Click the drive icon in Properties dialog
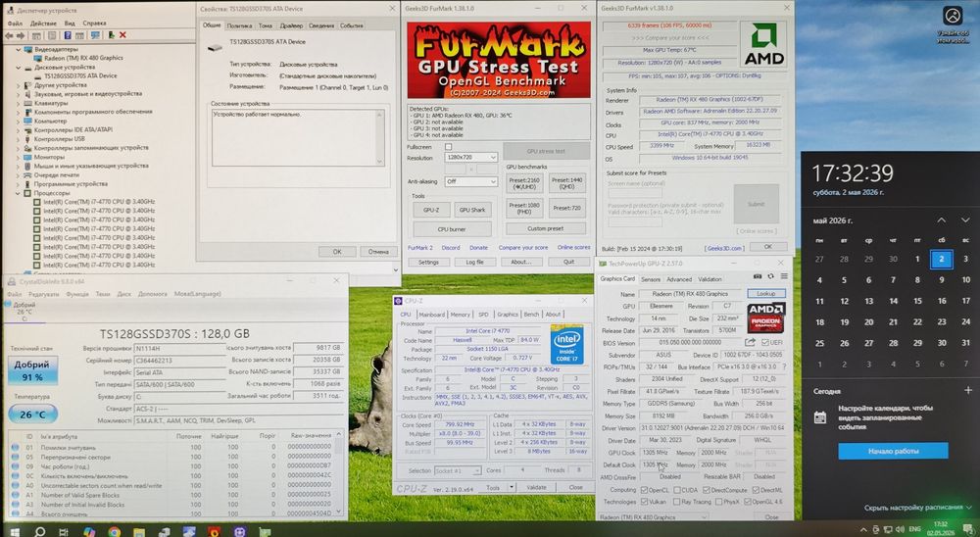980x537 pixels. [215, 47]
